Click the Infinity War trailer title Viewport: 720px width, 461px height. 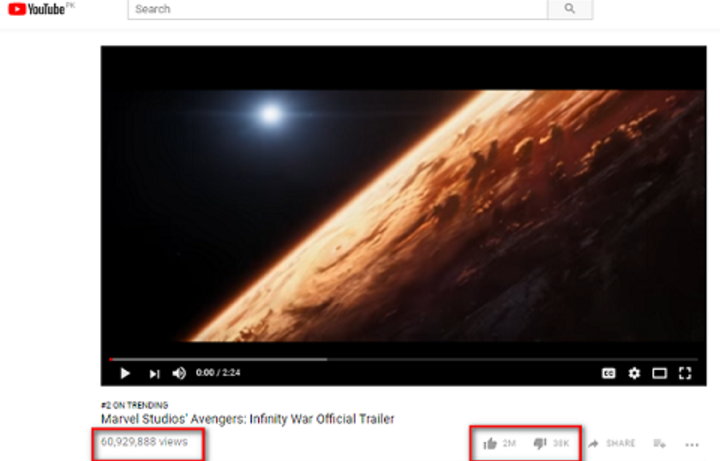pyautogui.click(x=248, y=419)
